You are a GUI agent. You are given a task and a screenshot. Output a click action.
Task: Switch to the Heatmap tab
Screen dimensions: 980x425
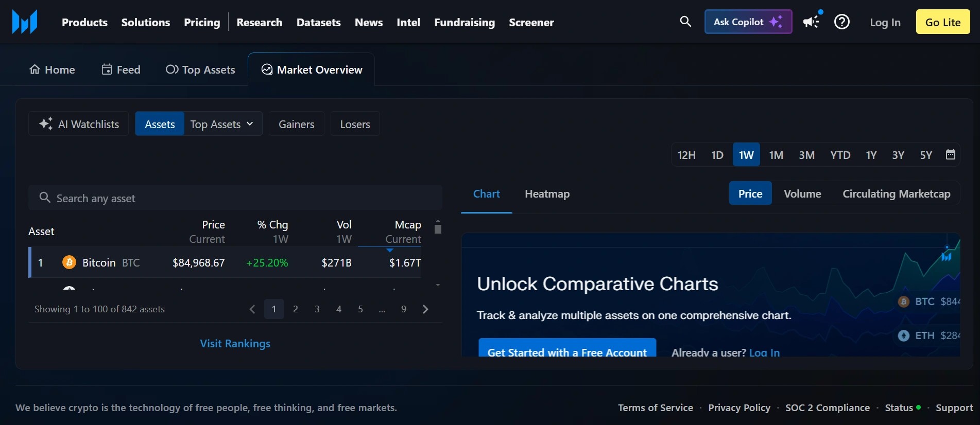coord(547,194)
